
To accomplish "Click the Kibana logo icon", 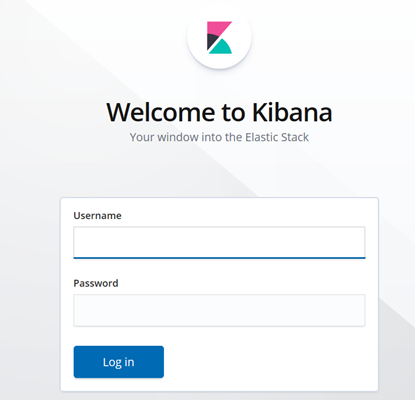I will click(219, 38).
